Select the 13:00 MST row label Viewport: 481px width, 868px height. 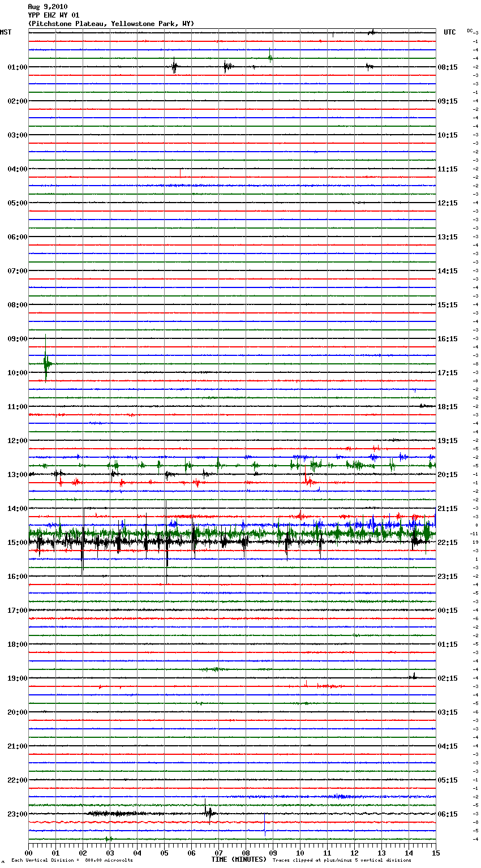click(x=18, y=475)
